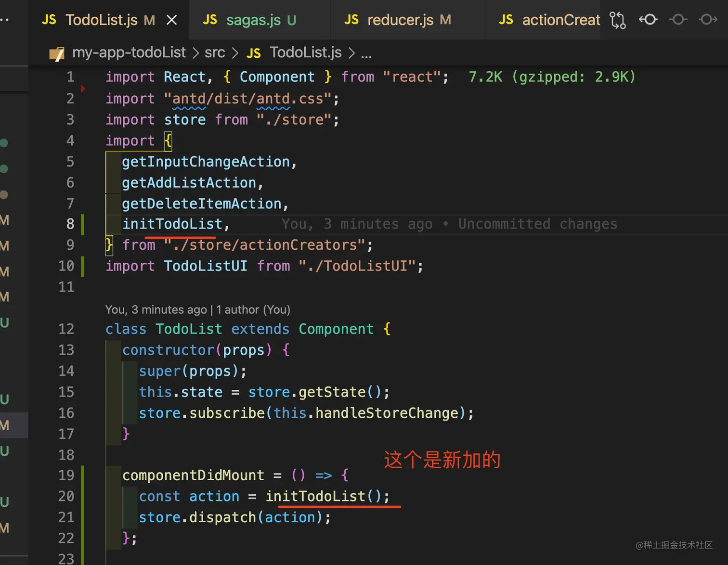Click initTodoList import on line 8
The image size is (728, 565).
(x=172, y=224)
